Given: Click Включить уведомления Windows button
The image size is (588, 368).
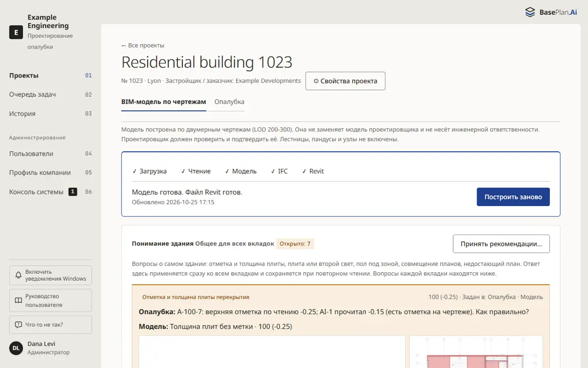Looking at the screenshot, I should (x=50, y=275).
